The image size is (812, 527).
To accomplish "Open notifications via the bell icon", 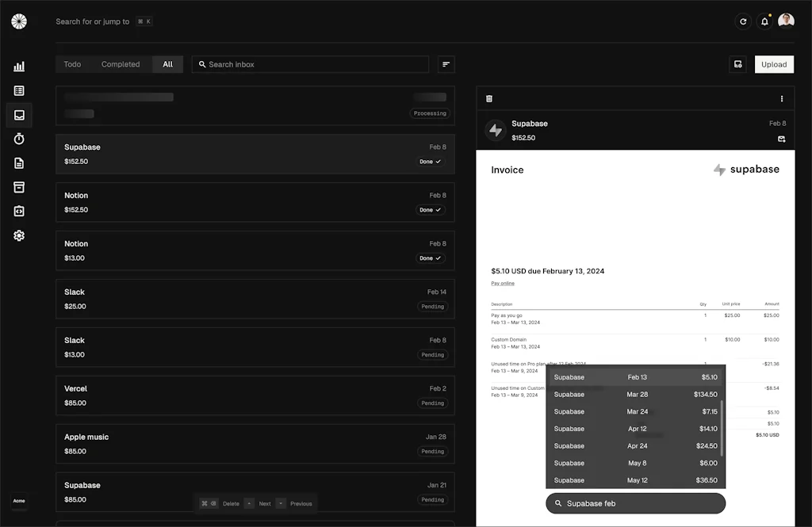I will click(x=764, y=21).
